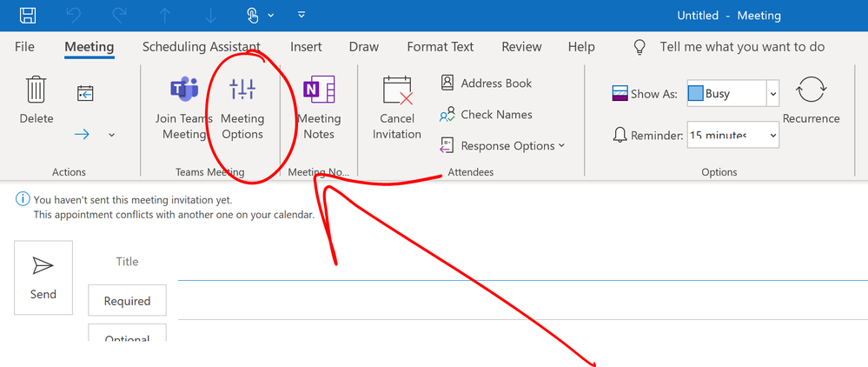The width and height of the screenshot is (868, 367).
Task: Open the Review ribbon tab
Action: point(521,47)
